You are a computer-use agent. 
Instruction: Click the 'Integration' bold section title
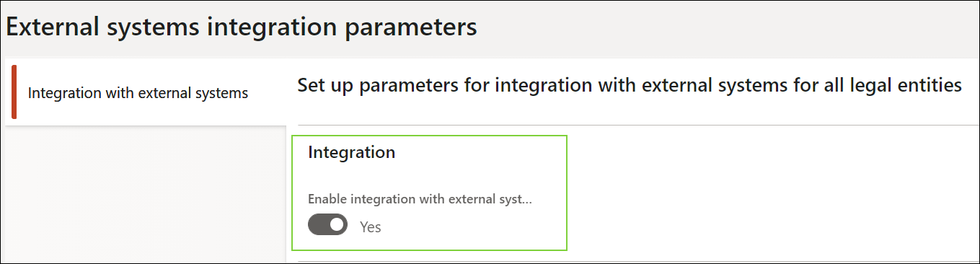pyautogui.click(x=351, y=152)
